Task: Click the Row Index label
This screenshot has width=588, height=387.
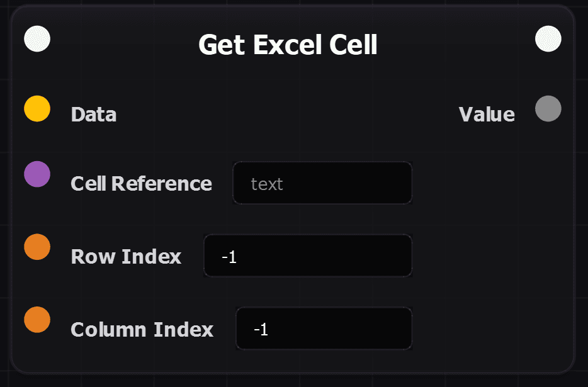Action: click(126, 256)
